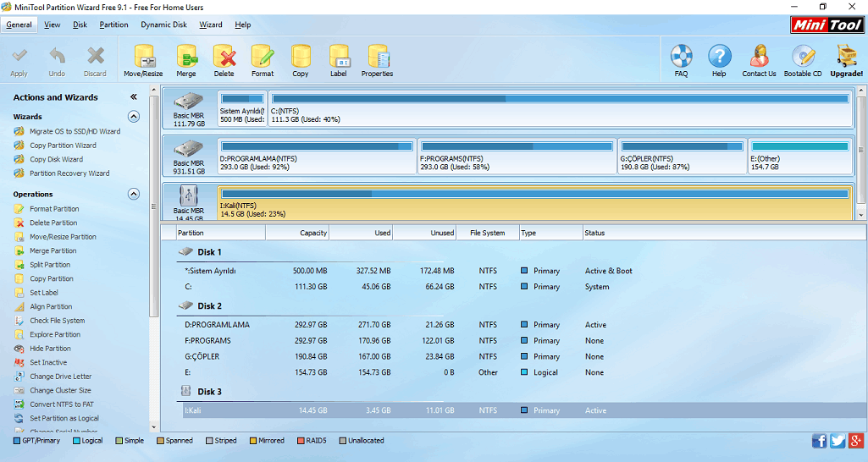The height and width of the screenshot is (462, 868).
Task: Click the Upgrade shopping cart icon
Action: click(847, 56)
